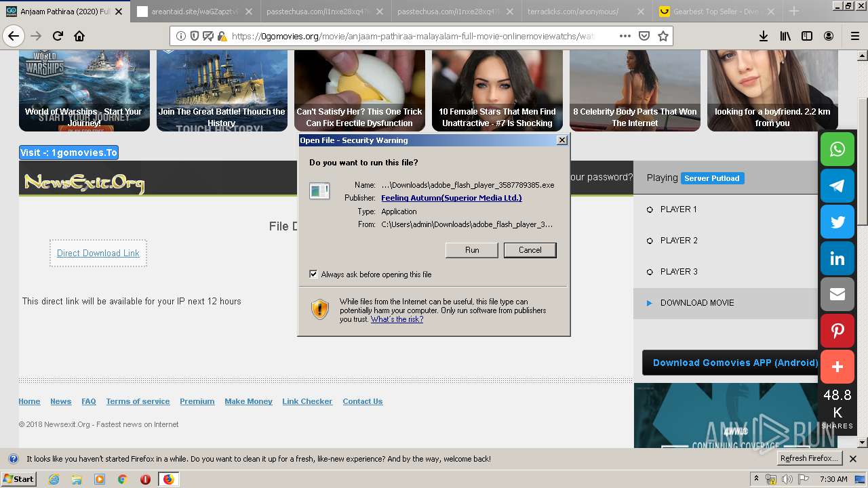
Task: Share on Pinterest button
Action: point(837,331)
